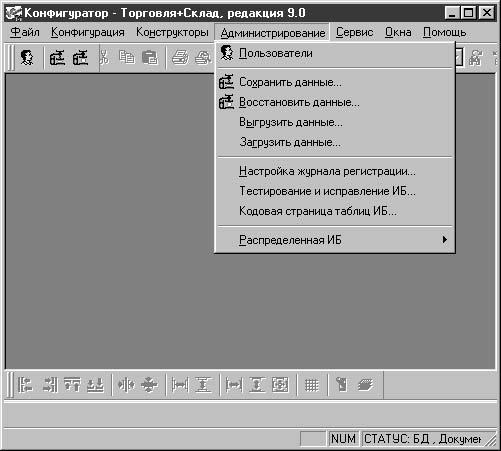Viewport: 501px width, 451px height.
Task: Toggle the grid icon in bottom toolbar
Action: [x=312, y=385]
